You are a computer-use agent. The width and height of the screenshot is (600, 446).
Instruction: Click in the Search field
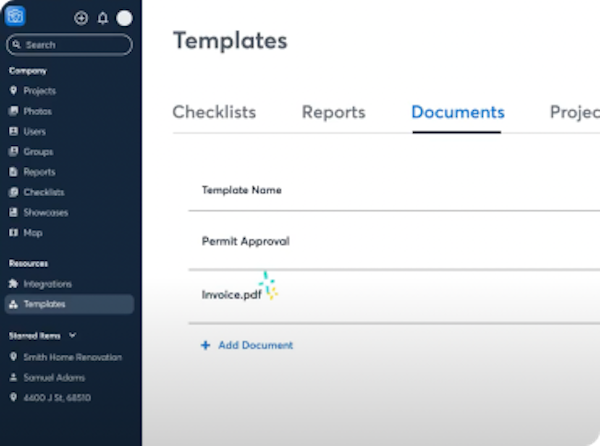(x=75, y=45)
